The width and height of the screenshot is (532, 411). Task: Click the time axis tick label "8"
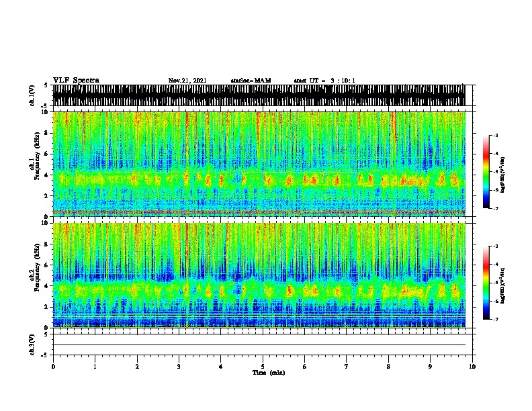click(x=388, y=367)
